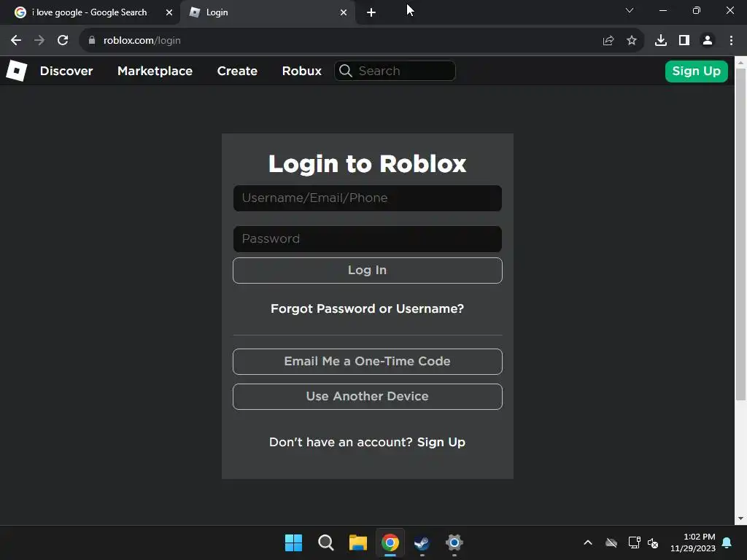The width and height of the screenshot is (747, 560).
Task: Close the Login tab
Action: pos(344,12)
